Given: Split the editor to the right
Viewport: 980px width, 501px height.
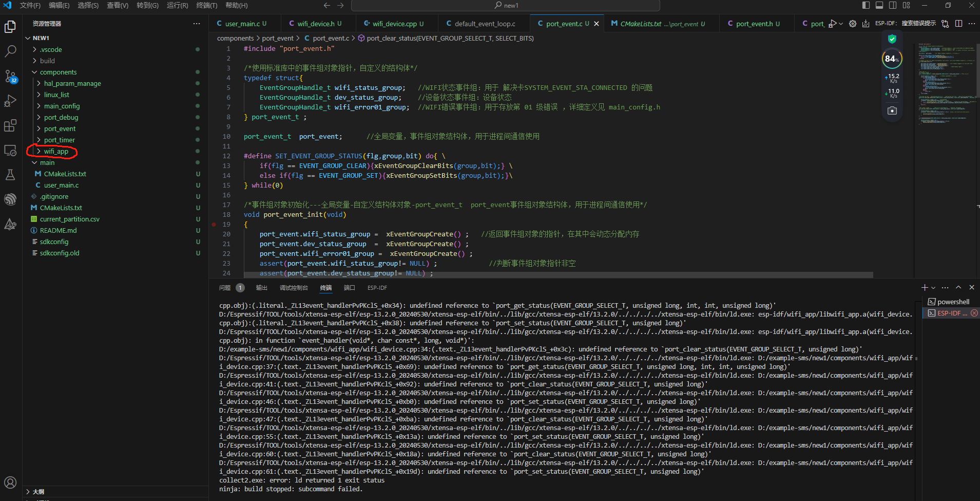Looking at the screenshot, I should tap(958, 24).
